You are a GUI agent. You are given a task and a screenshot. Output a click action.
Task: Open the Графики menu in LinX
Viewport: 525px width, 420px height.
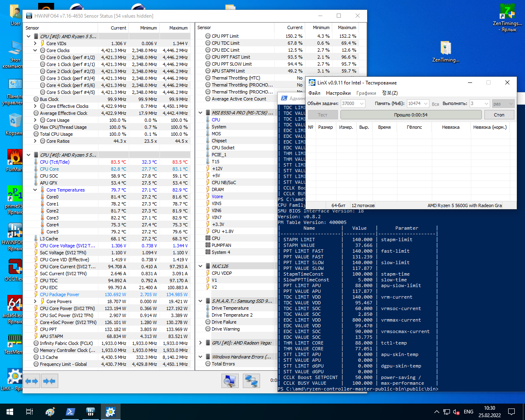[366, 93]
